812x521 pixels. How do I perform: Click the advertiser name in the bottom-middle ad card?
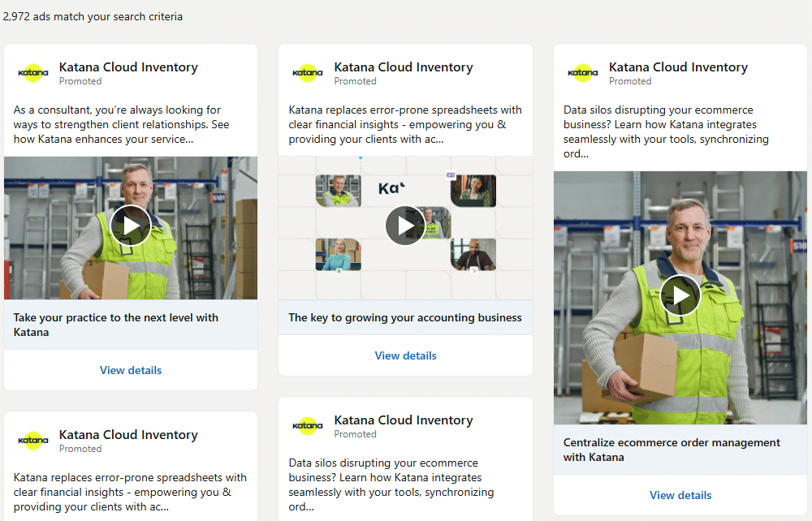pos(403,420)
